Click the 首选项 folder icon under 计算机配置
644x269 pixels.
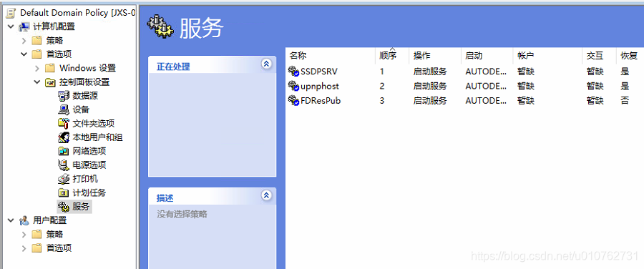(37, 54)
